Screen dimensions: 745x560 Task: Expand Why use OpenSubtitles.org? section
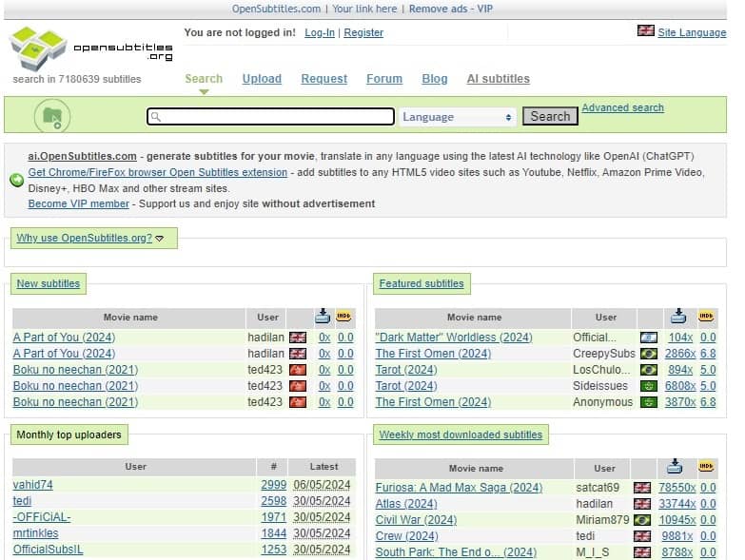[x=90, y=238]
